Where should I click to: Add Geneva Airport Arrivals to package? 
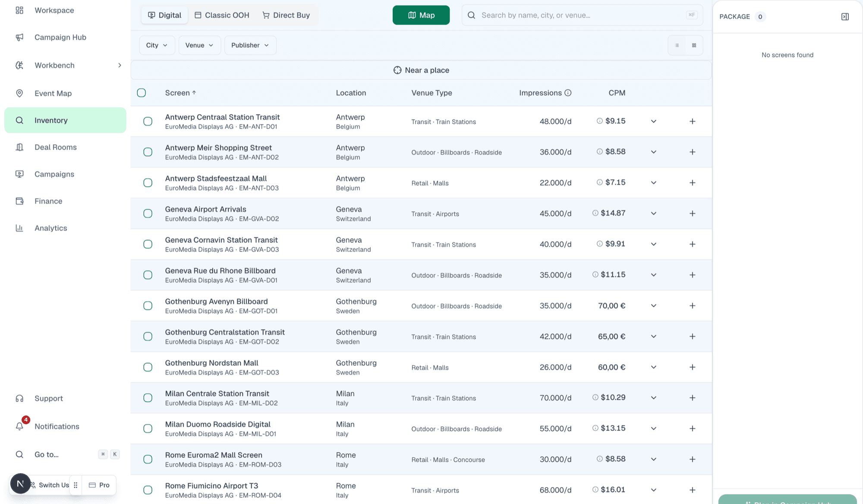(693, 214)
